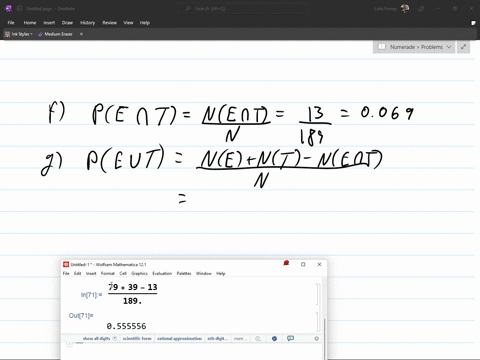Select the In[71] cell bracket
This screenshot has height=360, width=480.
click(317, 294)
